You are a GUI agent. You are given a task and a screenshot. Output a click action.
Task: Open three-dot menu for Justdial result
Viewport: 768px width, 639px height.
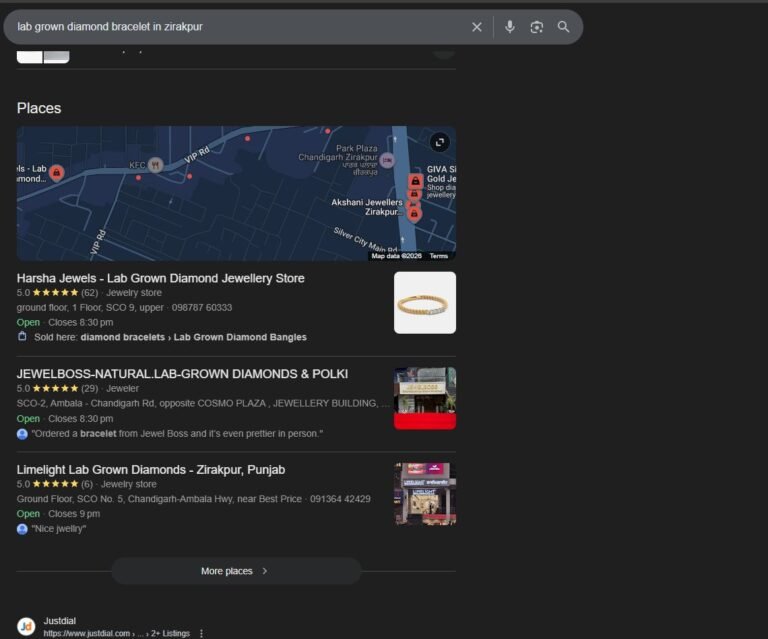tap(201, 634)
